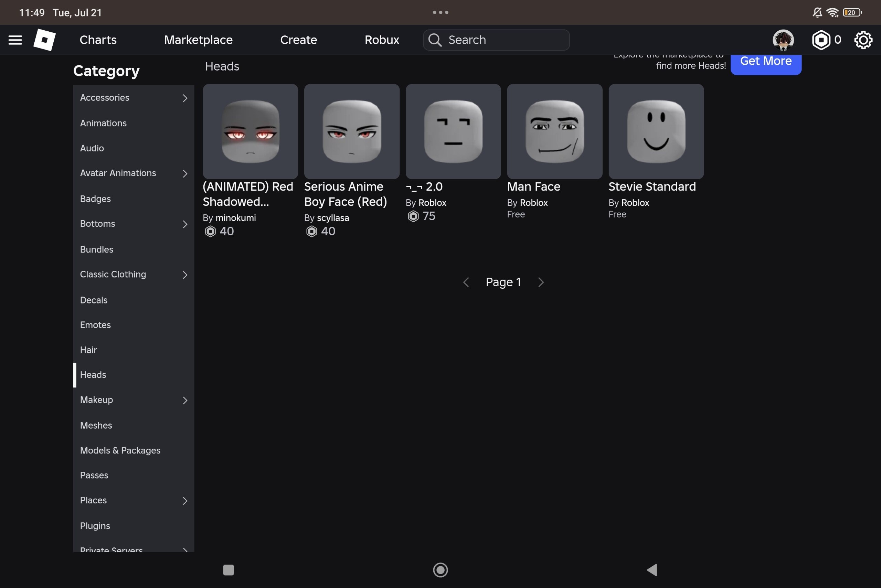
Task: Select the Passes category
Action: click(x=134, y=475)
